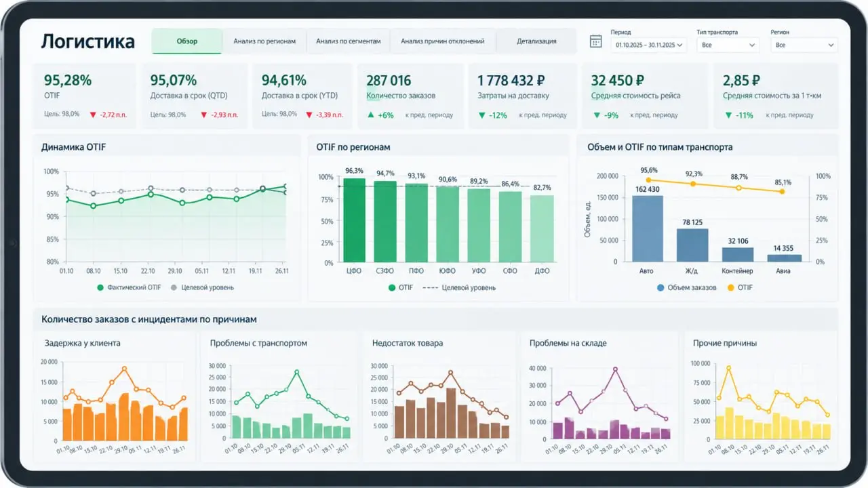
Task: Click the 2,85 ₽ cost per t·km value
Action: coord(741,81)
